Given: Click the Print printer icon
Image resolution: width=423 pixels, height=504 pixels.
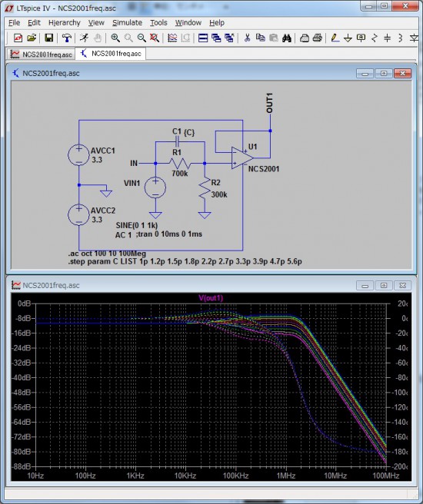Looking at the screenshot, I should 318,38.
